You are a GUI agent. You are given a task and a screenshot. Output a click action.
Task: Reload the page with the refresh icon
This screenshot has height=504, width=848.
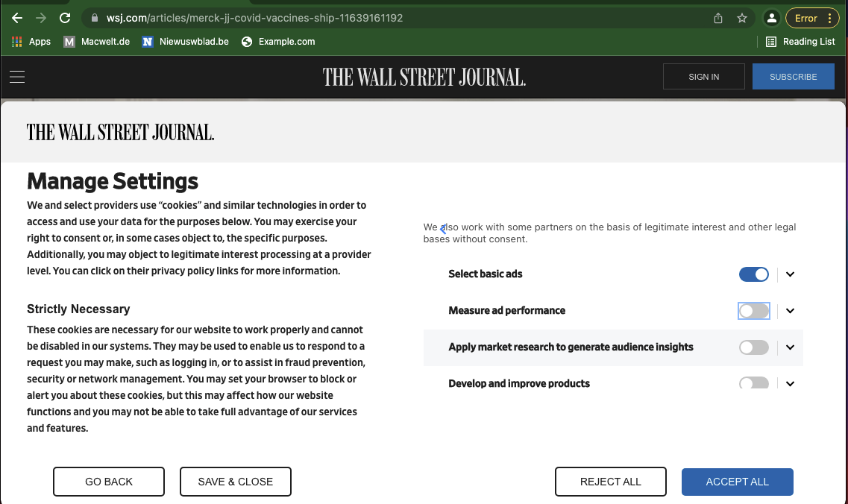[65, 18]
